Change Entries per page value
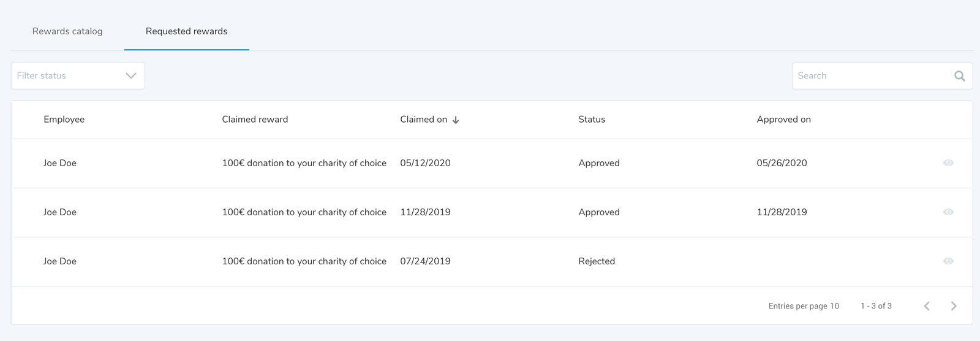This screenshot has height=341, width=980. tap(834, 306)
